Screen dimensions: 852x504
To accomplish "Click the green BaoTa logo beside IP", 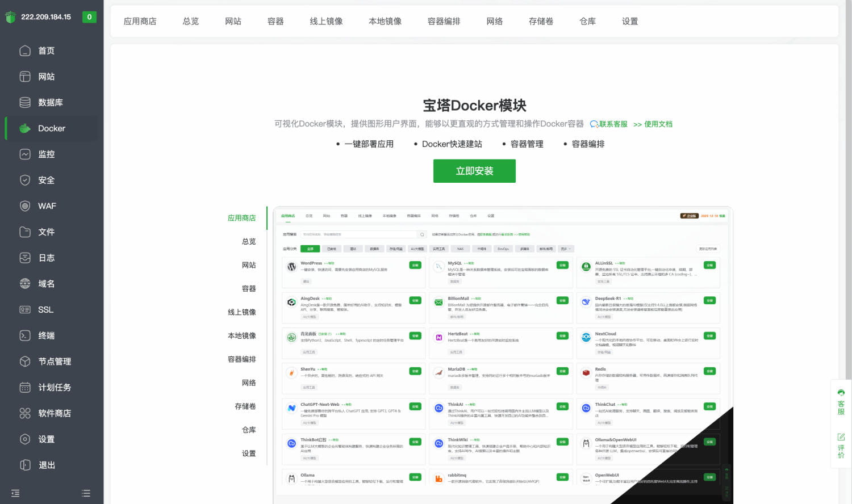I will click(10, 17).
